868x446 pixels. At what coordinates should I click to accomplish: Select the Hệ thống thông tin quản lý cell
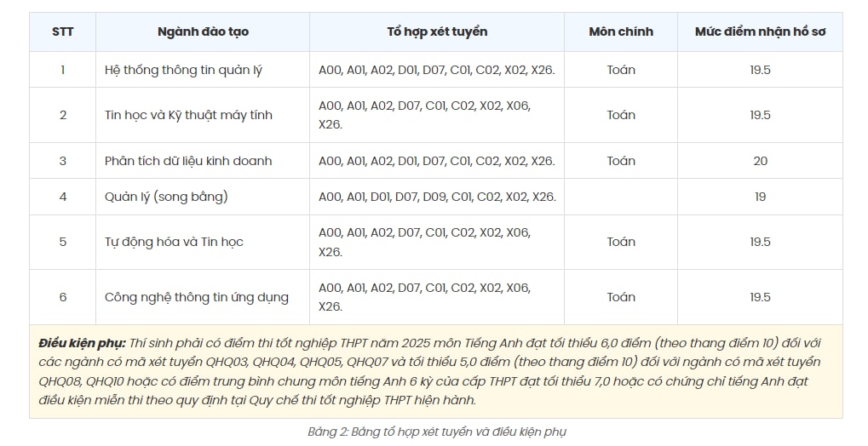tap(203, 70)
